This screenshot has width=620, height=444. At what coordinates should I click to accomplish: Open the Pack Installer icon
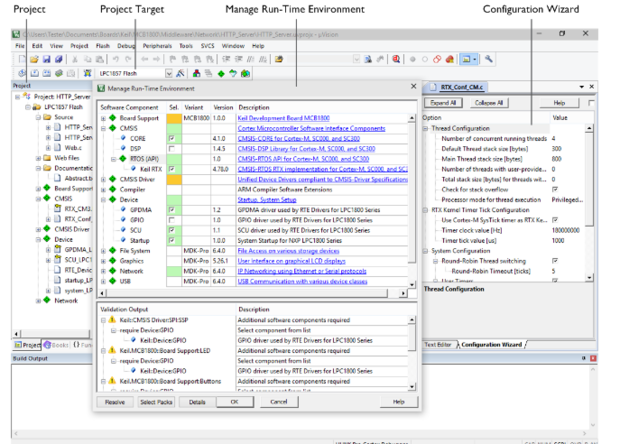(245, 74)
